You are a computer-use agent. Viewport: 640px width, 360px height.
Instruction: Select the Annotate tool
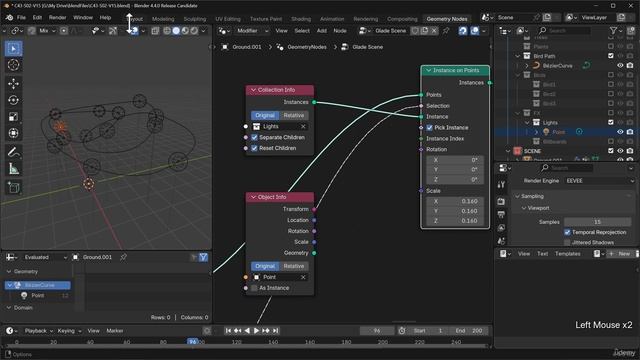[x=13, y=152]
